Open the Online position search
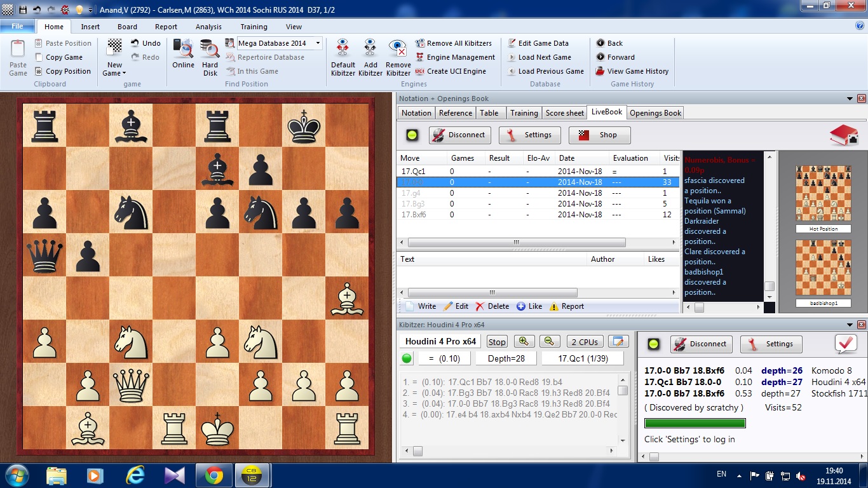Viewport: 868px width, 488px height. 183,50
